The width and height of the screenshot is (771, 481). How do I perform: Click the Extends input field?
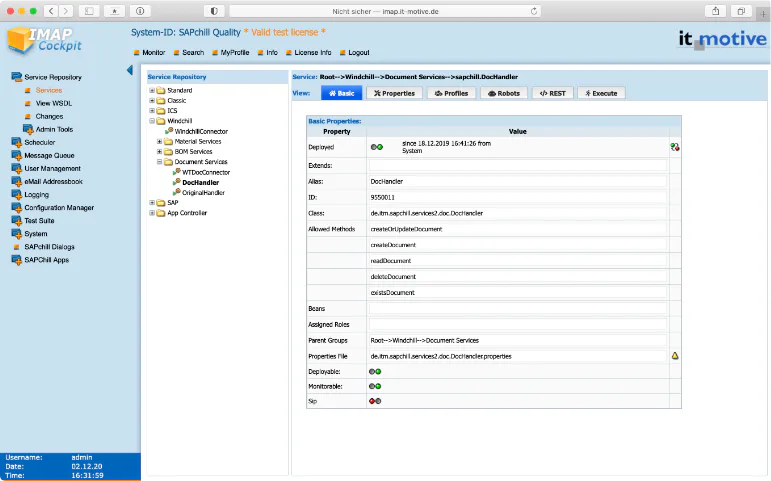pos(518,166)
